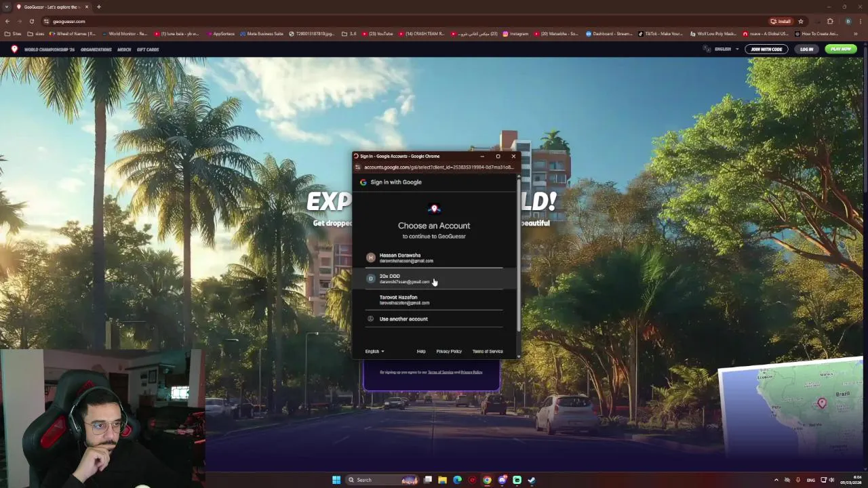Click the Windows taskbar Search box
868x488 pixels.
pyautogui.click(x=382, y=480)
